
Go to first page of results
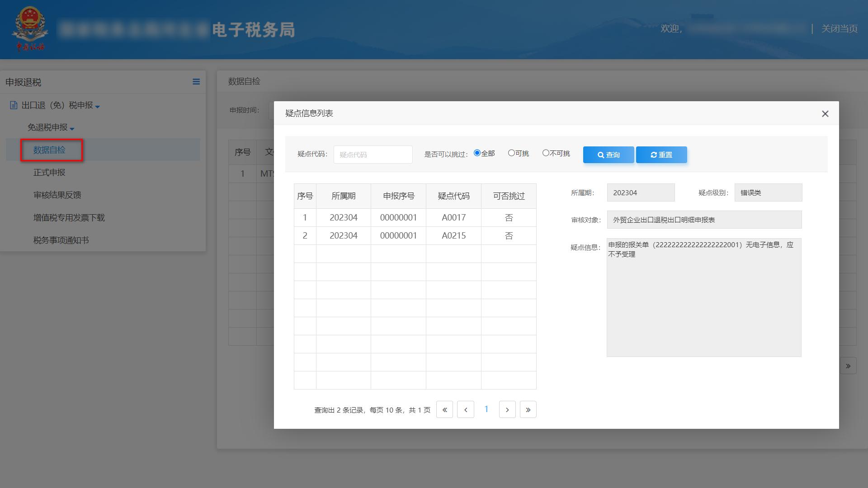444,410
